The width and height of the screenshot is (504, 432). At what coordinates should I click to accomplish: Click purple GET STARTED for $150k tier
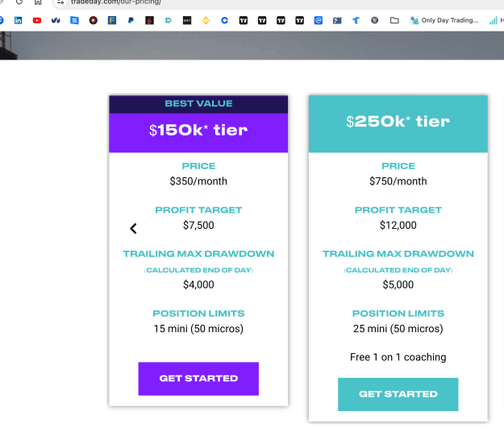[198, 379]
